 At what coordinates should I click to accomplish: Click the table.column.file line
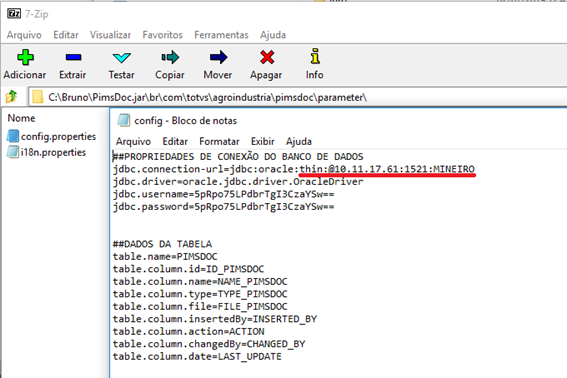[200, 306]
